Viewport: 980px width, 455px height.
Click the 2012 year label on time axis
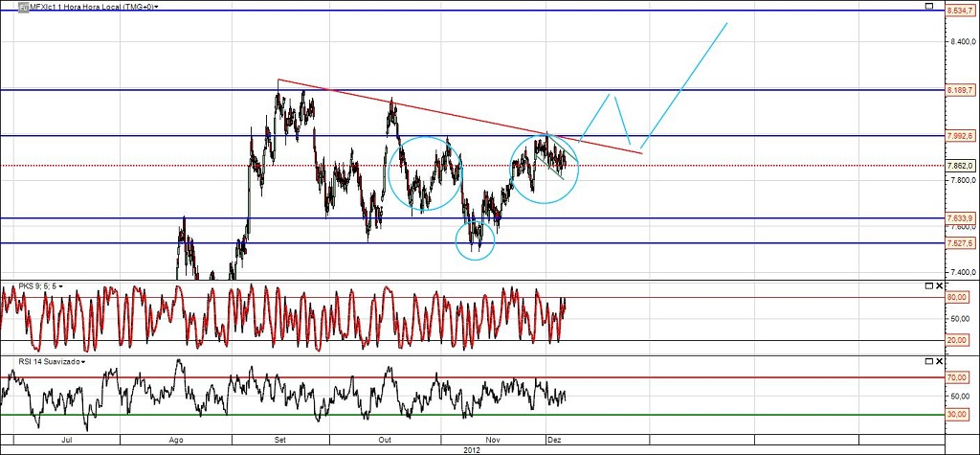click(x=473, y=449)
